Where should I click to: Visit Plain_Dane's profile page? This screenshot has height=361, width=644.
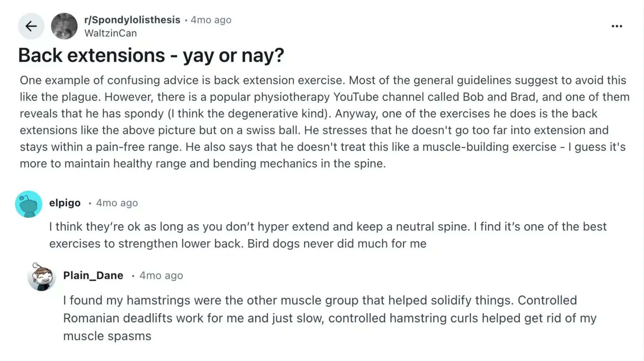(x=93, y=276)
